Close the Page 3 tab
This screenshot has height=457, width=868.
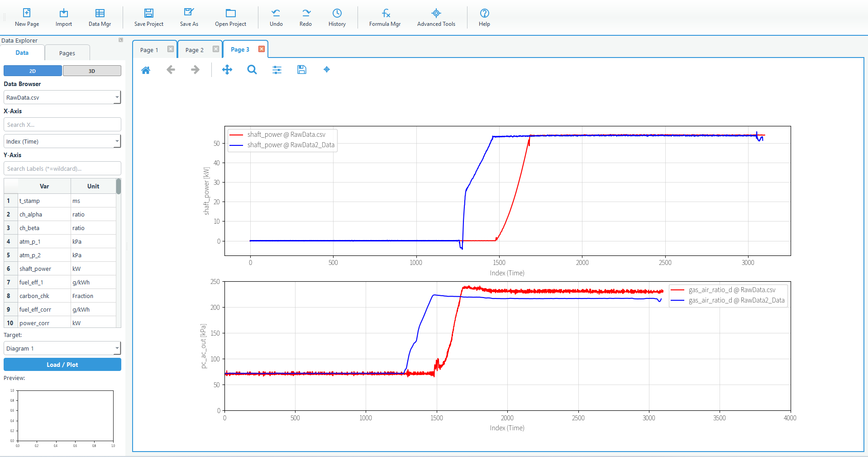(262, 49)
